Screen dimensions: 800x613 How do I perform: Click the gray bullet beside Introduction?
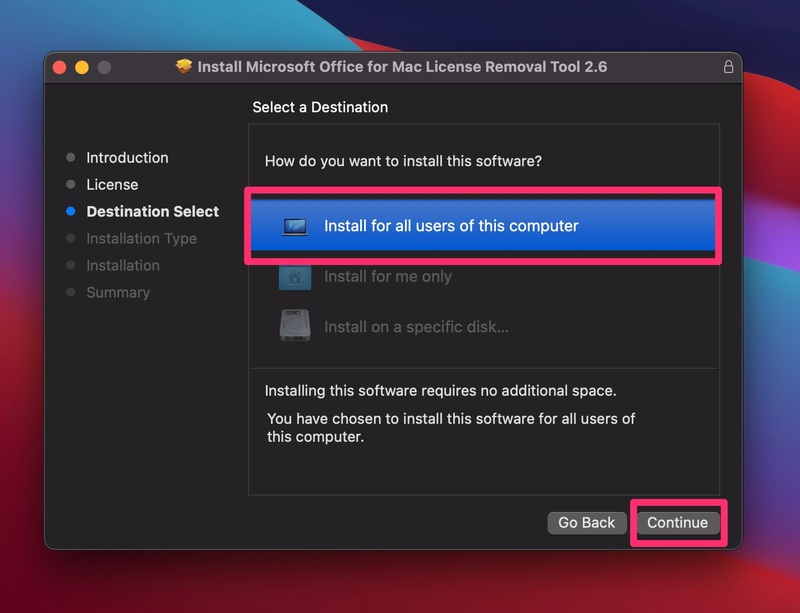click(70, 158)
